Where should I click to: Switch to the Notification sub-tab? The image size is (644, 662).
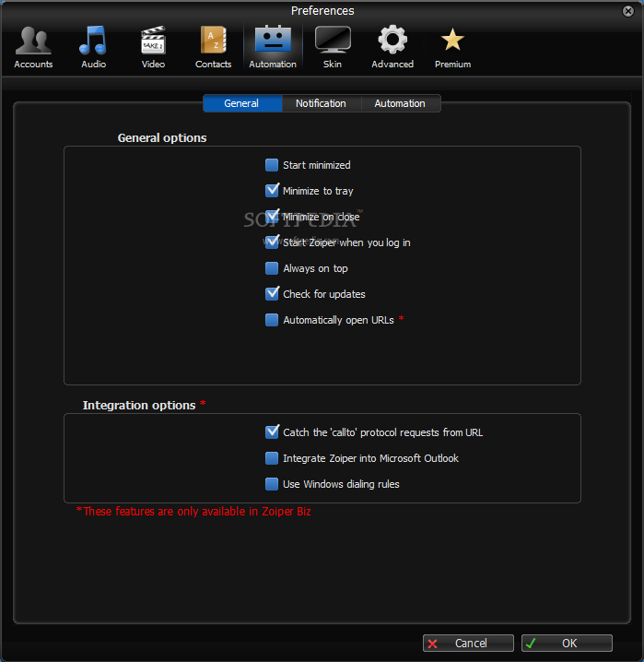pyautogui.click(x=321, y=103)
